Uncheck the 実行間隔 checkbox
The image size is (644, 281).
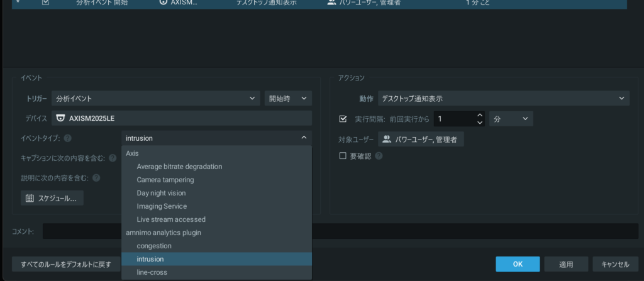tap(343, 118)
